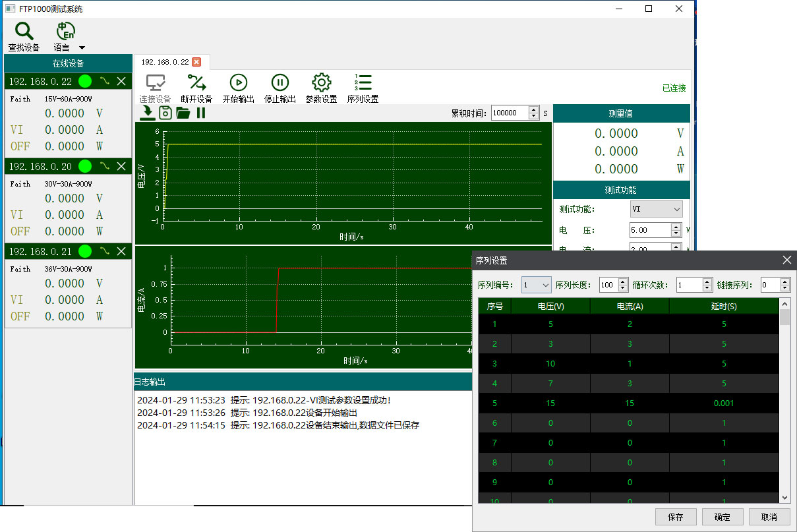Screen dimensions: 797x532
Task: Click the 电压 5.00 input field
Action: (x=650, y=230)
